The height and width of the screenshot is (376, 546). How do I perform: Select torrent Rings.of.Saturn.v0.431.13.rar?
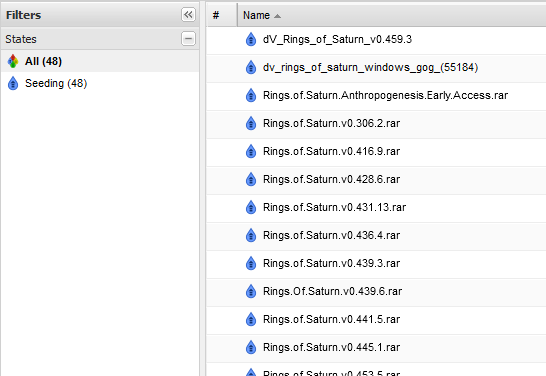tap(376, 207)
